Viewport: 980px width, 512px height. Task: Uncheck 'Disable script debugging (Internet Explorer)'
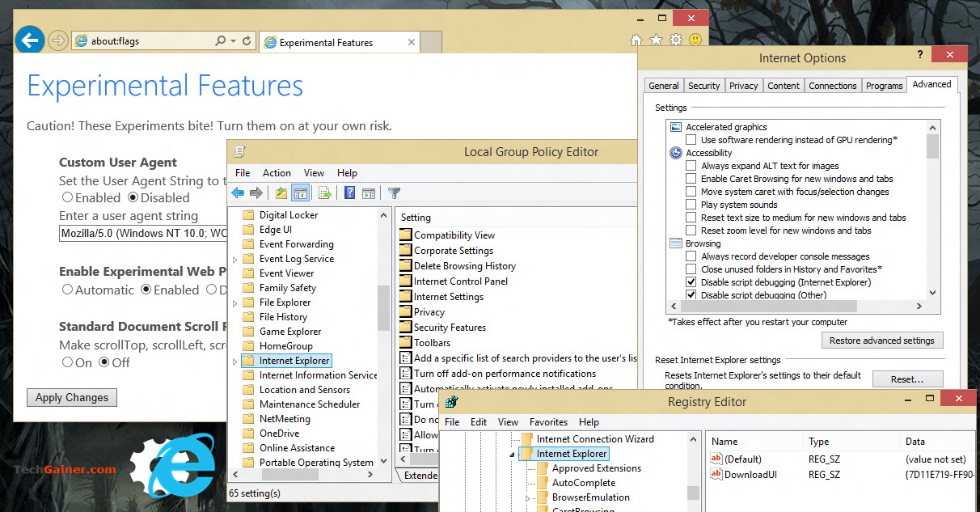691,282
